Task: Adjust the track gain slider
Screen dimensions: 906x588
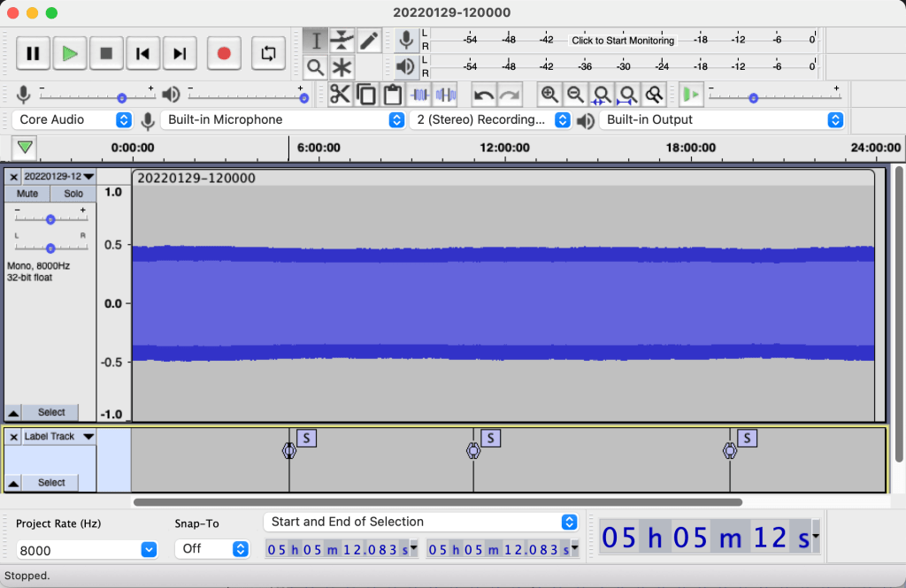Action: tap(50, 219)
